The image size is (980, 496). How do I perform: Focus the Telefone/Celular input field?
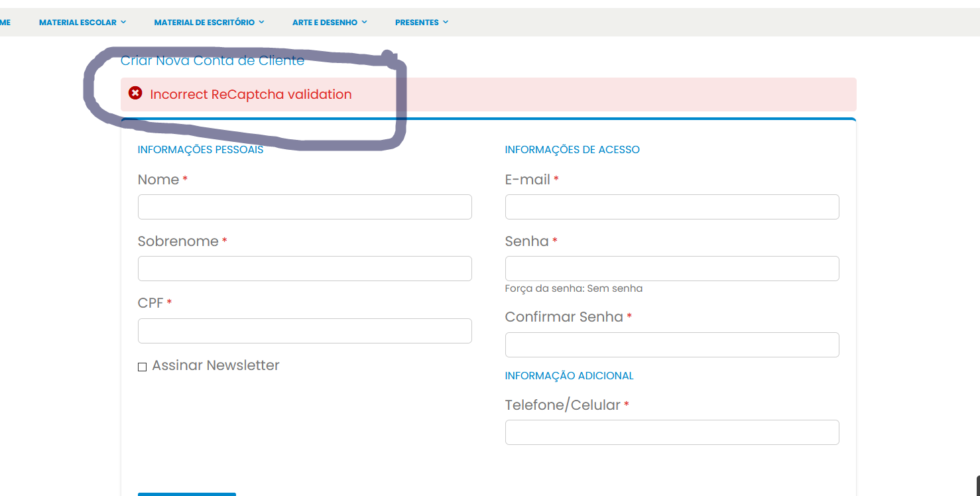pos(672,432)
